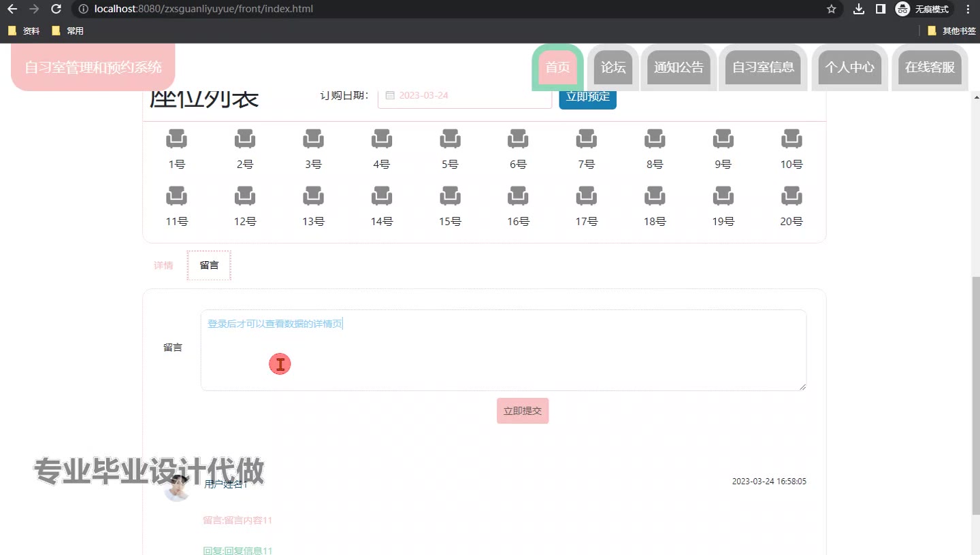Open the browser downloads icon

pyautogui.click(x=859, y=10)
